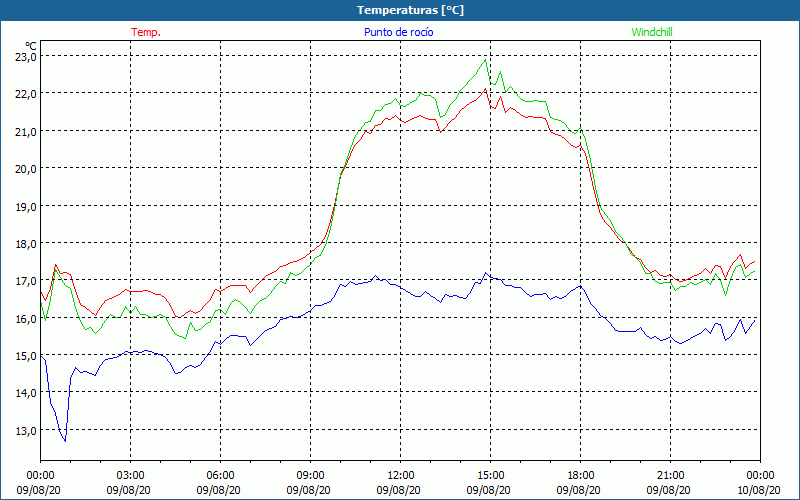Click the 13,0 y-axis value
Image resolution: width=800 pixels, height=500 pixels.
[x=26, y=431]
